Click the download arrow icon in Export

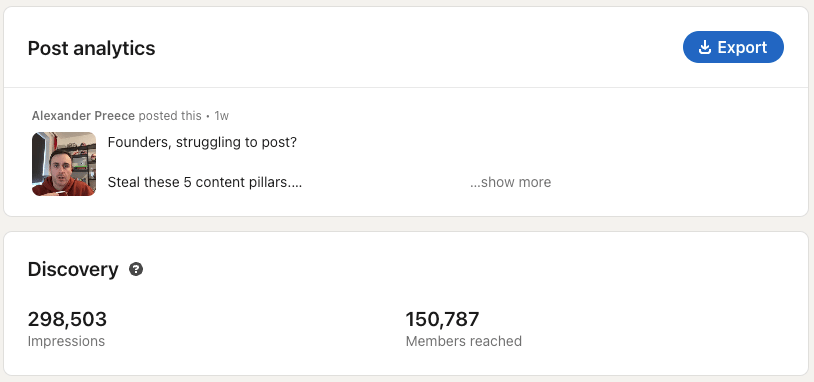(704, 47)
